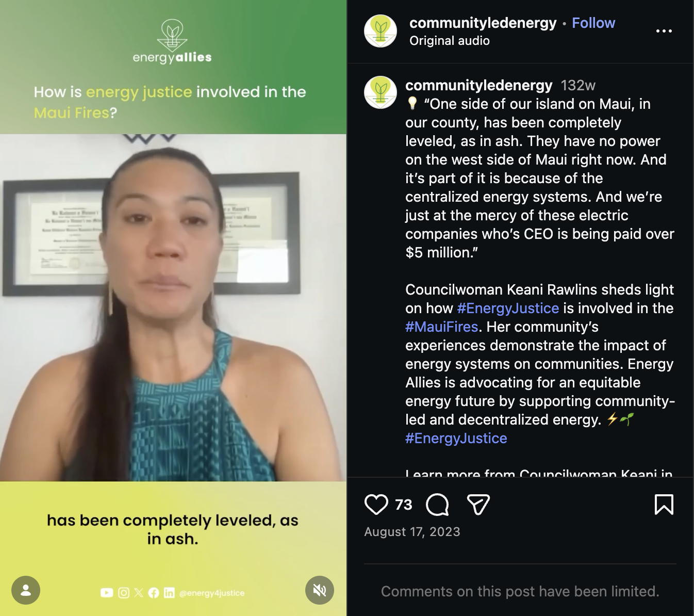Share the post with paper plane icon
The height and width of the screenshot is (616, 694).
coord(478,505)
